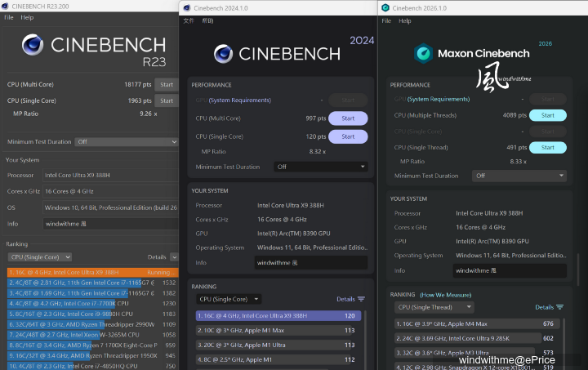Select Cinebench 2026 rank 2 Core Ultra 9 285K row
Image resolution: width=588 pixels, height=370 pixels.
click(x=477, y=338)
